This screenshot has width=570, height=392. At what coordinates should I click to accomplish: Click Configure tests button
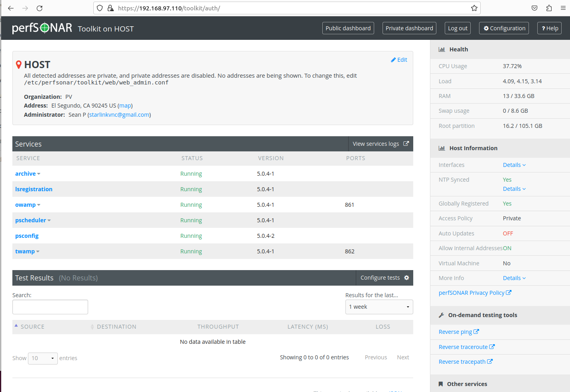(385, 278)
